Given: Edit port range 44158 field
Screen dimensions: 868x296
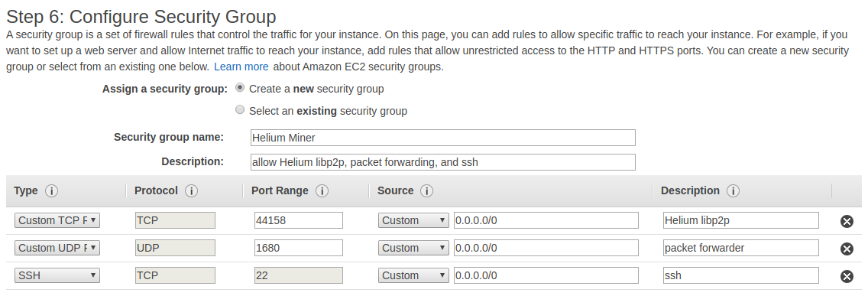Looking at the screenshot, I should pyautogui.click(x=298, y=220).
